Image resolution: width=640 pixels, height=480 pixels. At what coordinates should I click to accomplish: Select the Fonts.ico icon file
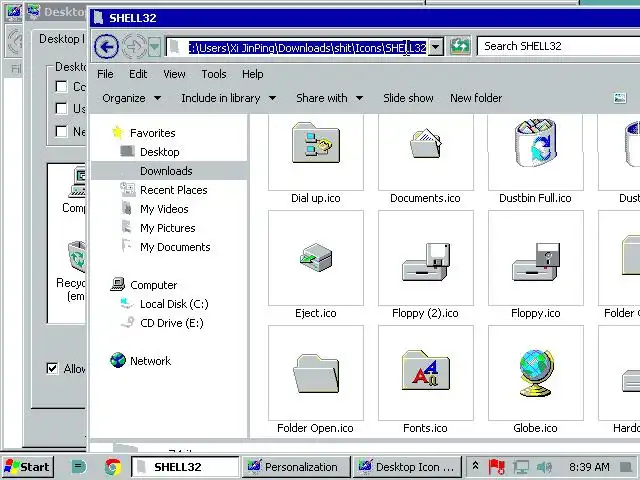coord(426,373)
